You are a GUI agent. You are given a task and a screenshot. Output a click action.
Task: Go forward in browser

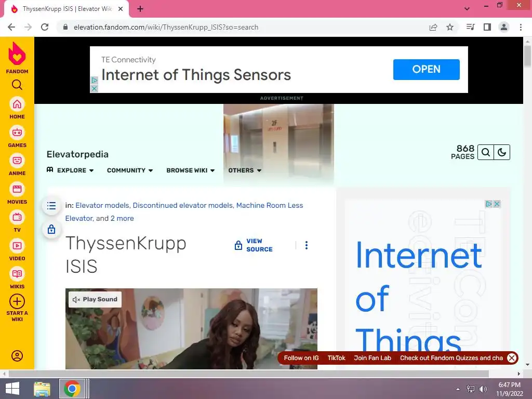(x=28, y=27)
